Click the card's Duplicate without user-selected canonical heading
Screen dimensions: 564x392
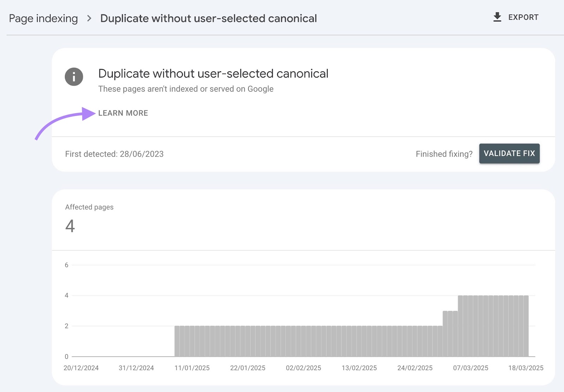click(213, 74)
